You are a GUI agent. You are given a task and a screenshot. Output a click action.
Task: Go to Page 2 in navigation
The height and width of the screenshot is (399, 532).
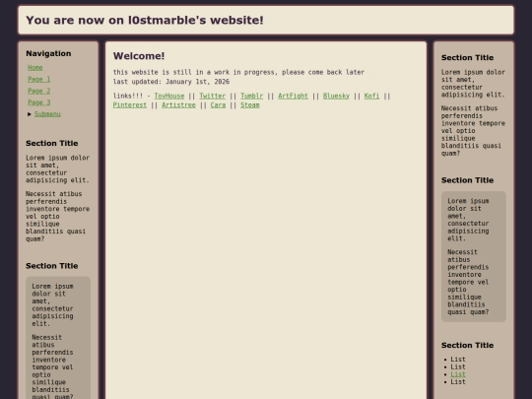[x=39, y=91]
